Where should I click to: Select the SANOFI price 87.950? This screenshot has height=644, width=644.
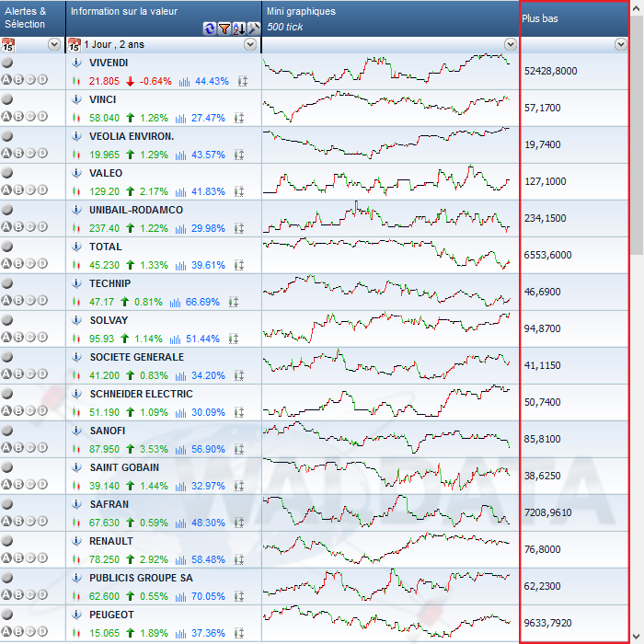[x=104, y=449]
